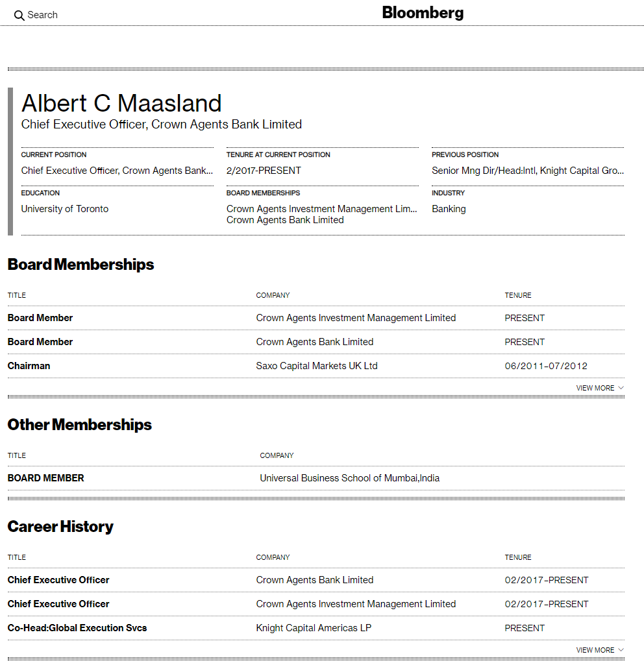644x663 pixels.
Task: Click the TENURE column header in Board Memberships
Action: click(518, 295)
